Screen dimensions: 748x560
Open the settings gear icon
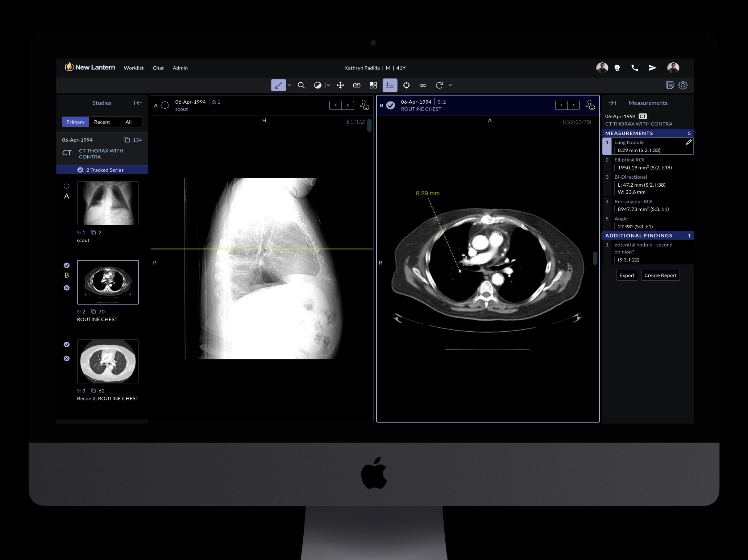tap(683, 85)
